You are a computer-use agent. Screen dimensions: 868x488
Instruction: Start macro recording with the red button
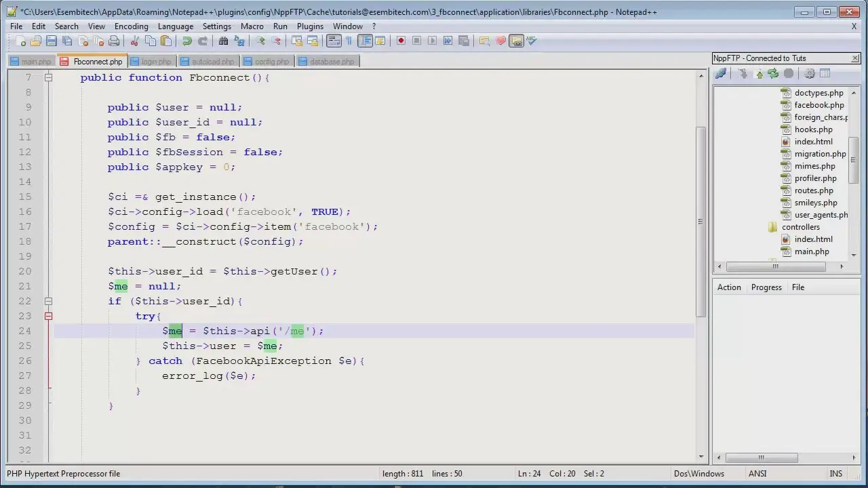click(x=401, y=41)
